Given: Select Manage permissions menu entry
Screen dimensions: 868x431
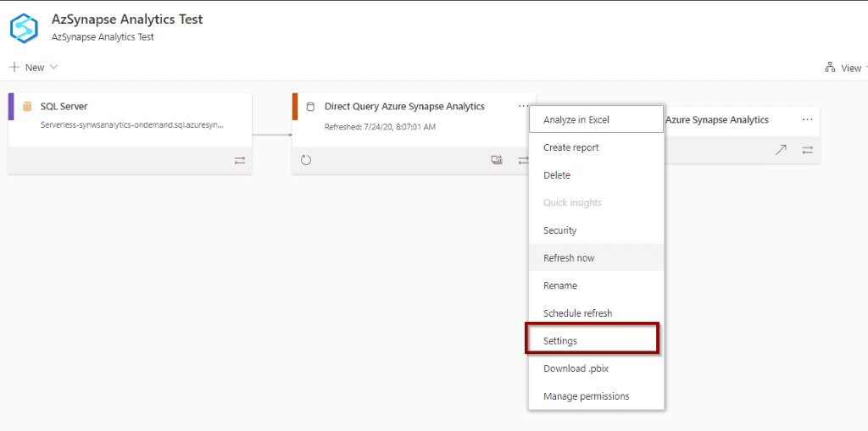Looking at the screenshot, I should coord(596,396).
